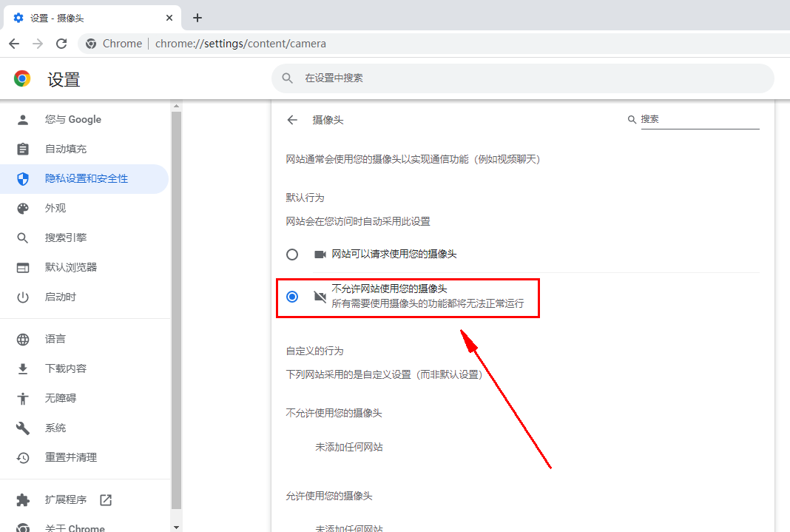Click the Chrome site info icon in address bar
Image resolution: width=790 pixels, height=532 pixels.
pos(91,44)
